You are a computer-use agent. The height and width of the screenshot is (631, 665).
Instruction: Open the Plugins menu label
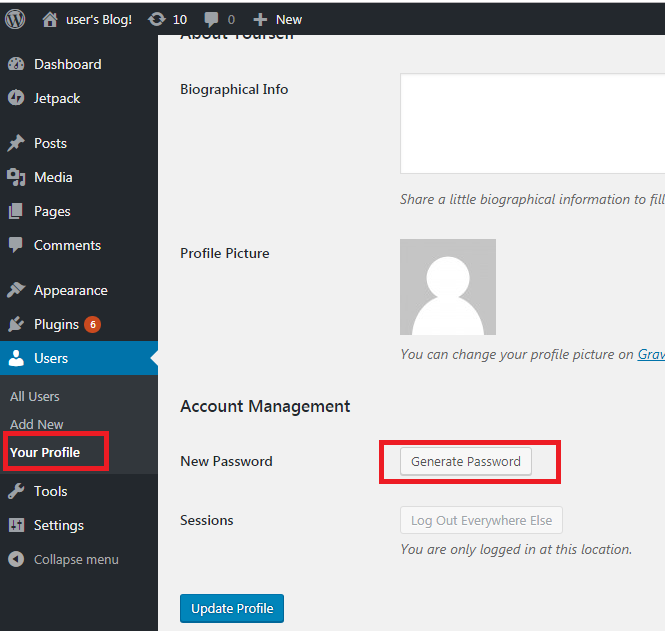[x=56, y=325]
